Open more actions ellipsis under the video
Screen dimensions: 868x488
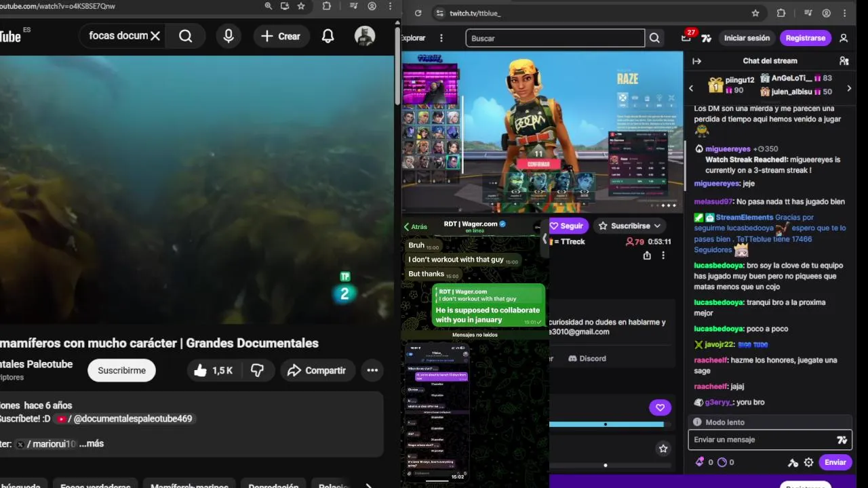[x=372, y=370]
